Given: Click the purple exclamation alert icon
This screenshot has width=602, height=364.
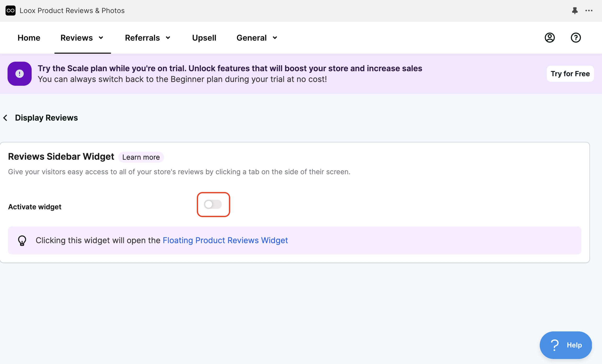Looking at the screenshot, I should [x=19, y=74].
